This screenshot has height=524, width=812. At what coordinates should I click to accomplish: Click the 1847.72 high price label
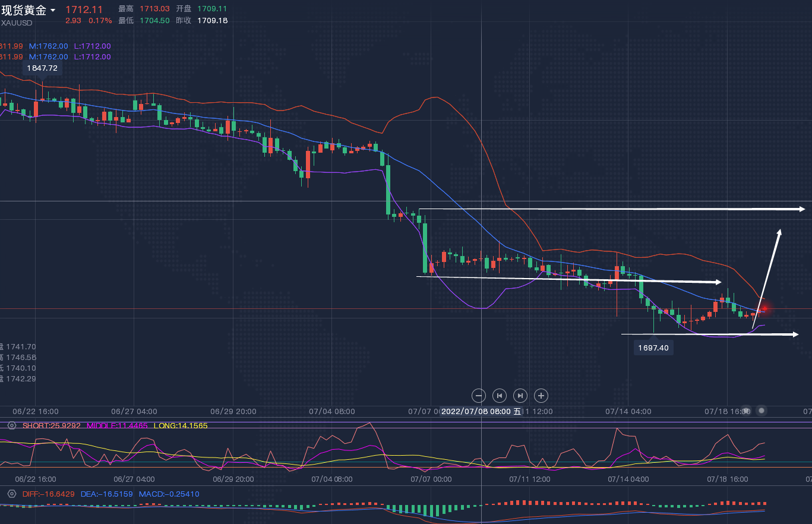42,68
